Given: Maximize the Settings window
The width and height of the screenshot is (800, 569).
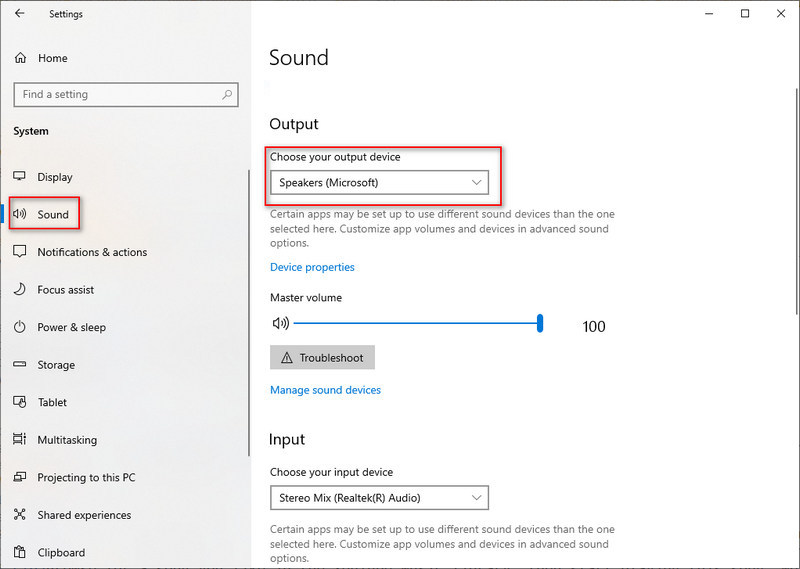Looking at the screenshot, I should tap(745, 13).
